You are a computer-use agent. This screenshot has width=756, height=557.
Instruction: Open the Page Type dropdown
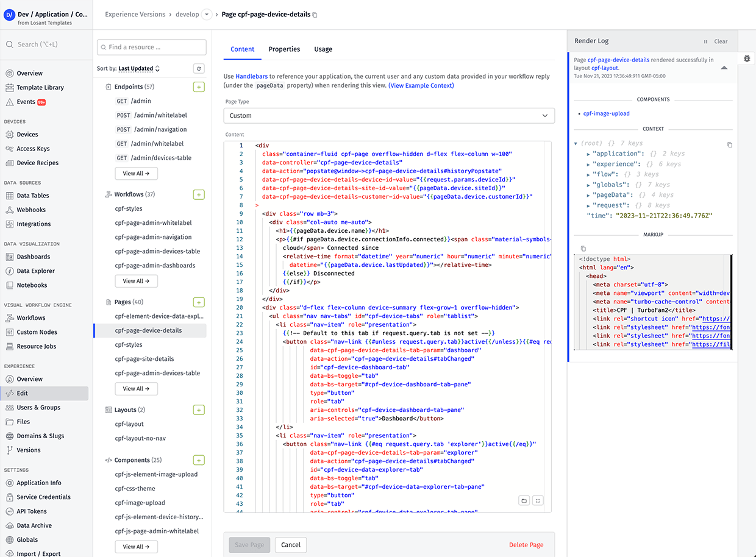(x=389, y=116)
